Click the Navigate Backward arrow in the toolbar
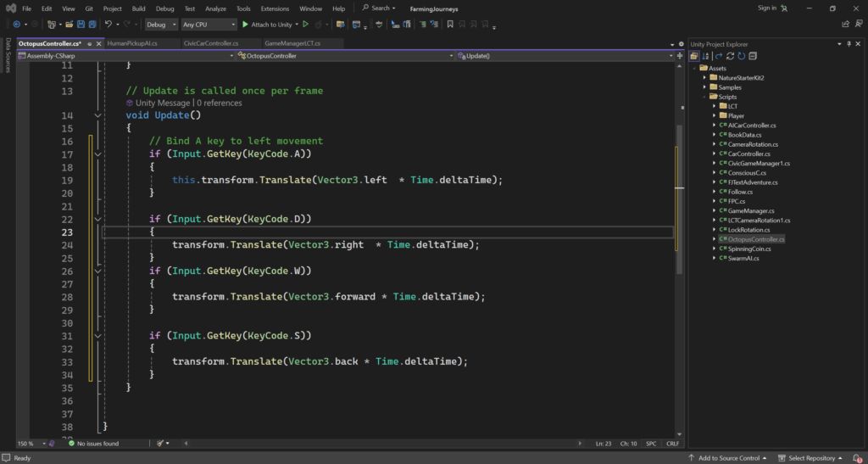868x464 pixels. click(17, 25)
